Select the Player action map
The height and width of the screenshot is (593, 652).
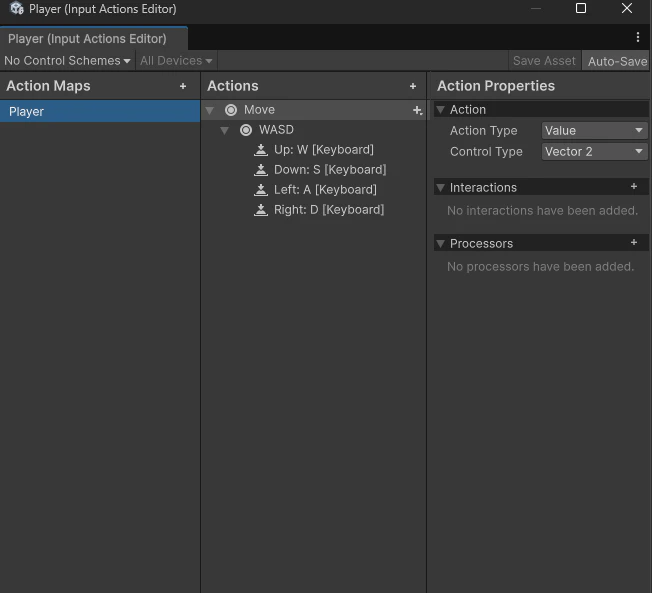[100, 111]
